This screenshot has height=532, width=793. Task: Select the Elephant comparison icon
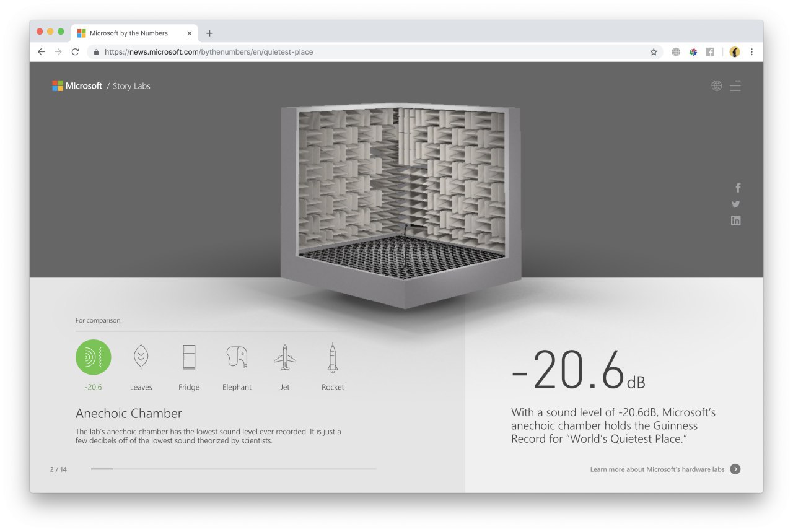pos(237,357)
